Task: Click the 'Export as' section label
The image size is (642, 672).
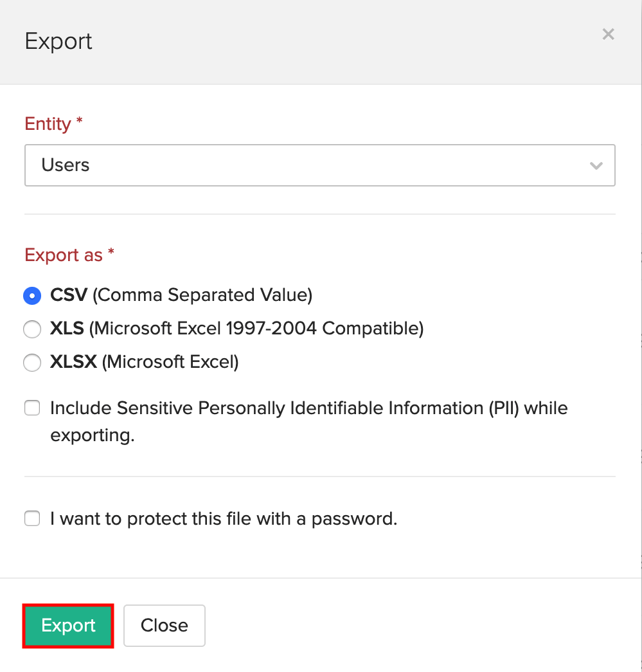Action: point(64,255)
